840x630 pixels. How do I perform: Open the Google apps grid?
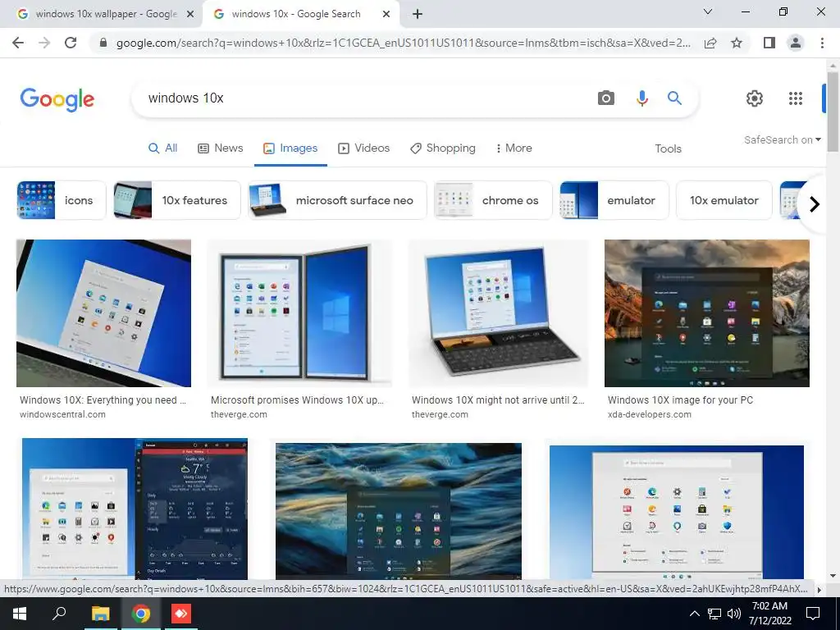[796, 98]
